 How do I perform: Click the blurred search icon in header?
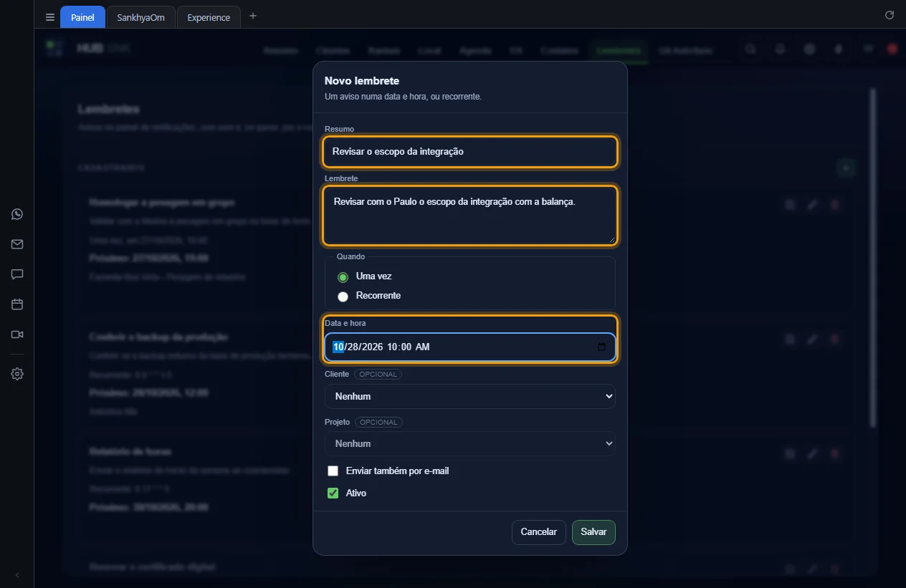[750, 49]
